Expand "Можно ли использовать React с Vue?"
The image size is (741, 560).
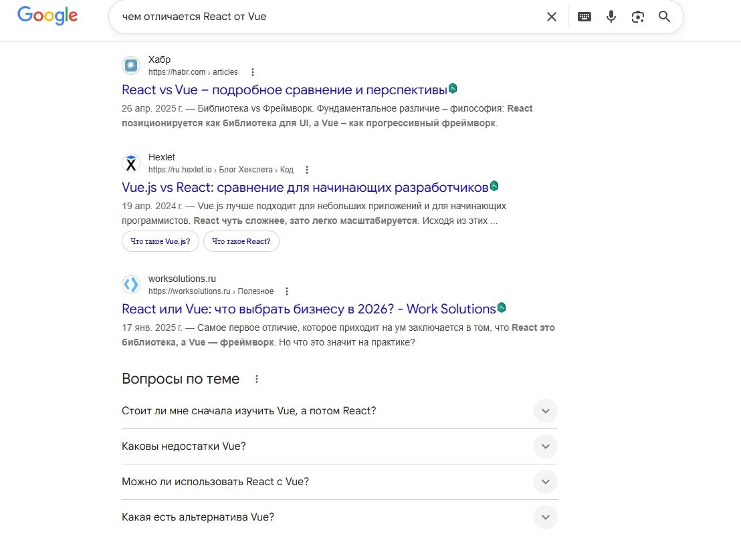(x=545, y=481)
